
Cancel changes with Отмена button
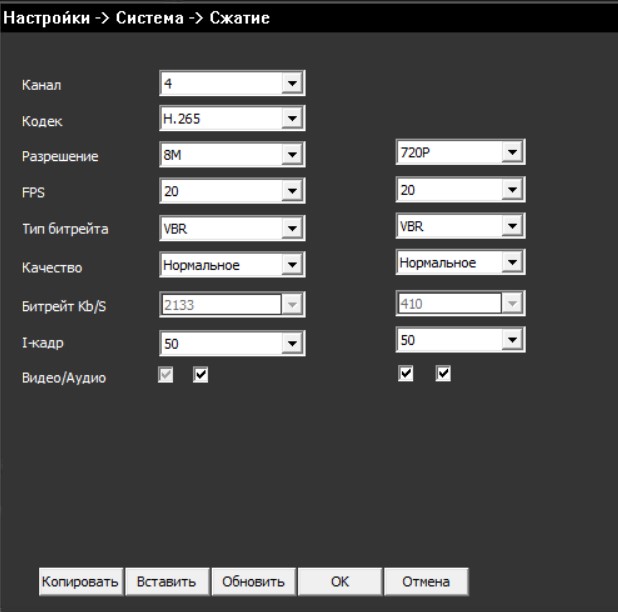click(x=426, y=581)
